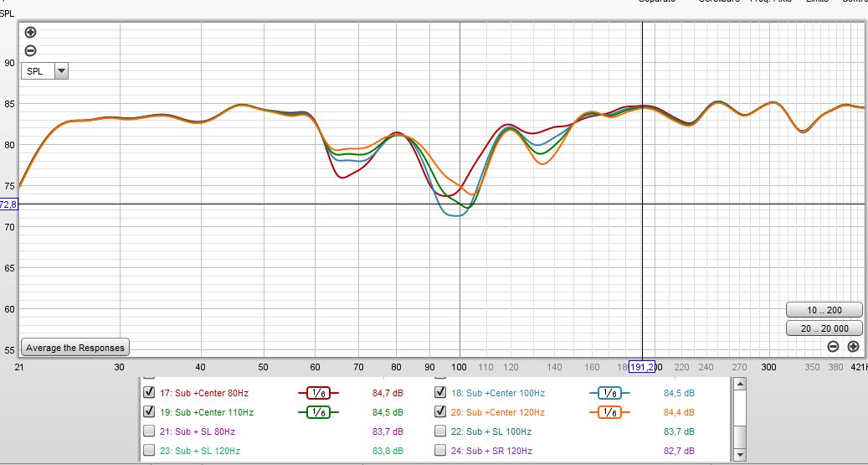Enable trace 22: Sub + SL 100Hz
Screen dimensions: 868x465
[x=440, y=431]
